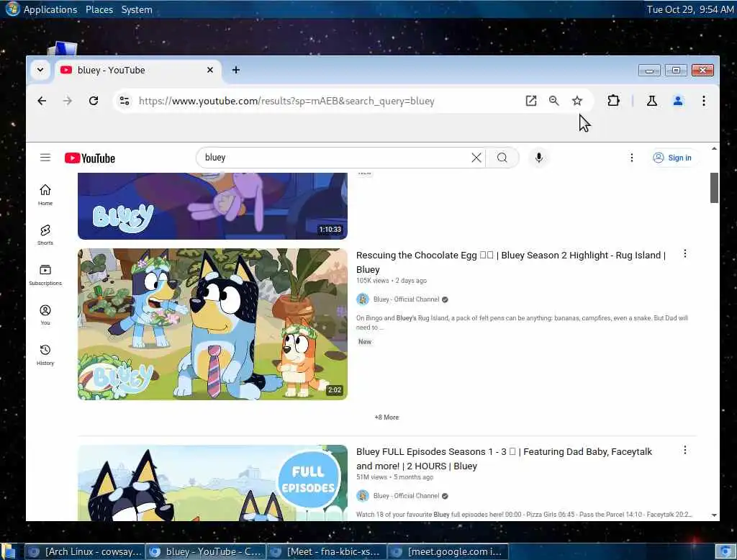Click the page vertical scrollbar thumb

point(714,188)
